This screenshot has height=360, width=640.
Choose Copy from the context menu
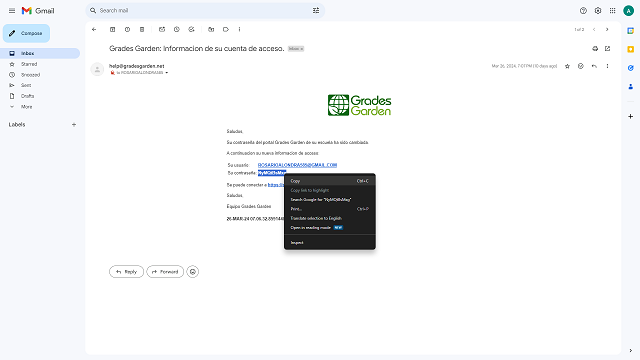330,181
